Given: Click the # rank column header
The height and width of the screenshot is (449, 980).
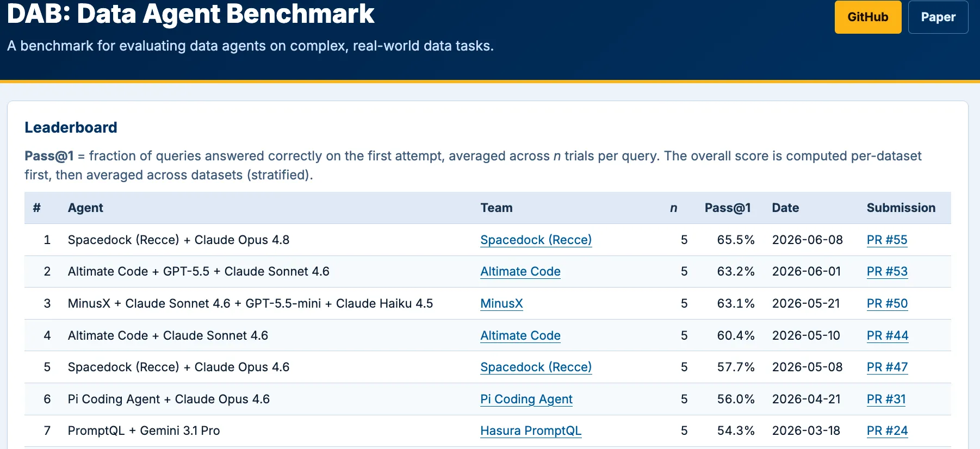Looking at the screenshot, I should pyautogui.click(x=37, y=208).
